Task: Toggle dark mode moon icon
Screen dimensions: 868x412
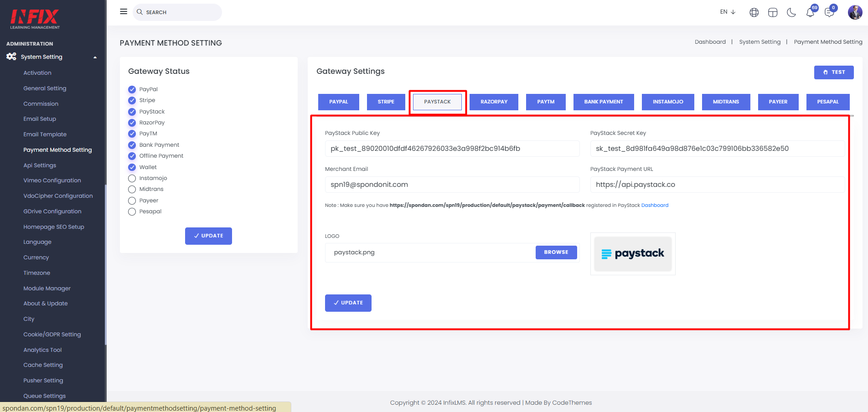Action: [791, 12]
